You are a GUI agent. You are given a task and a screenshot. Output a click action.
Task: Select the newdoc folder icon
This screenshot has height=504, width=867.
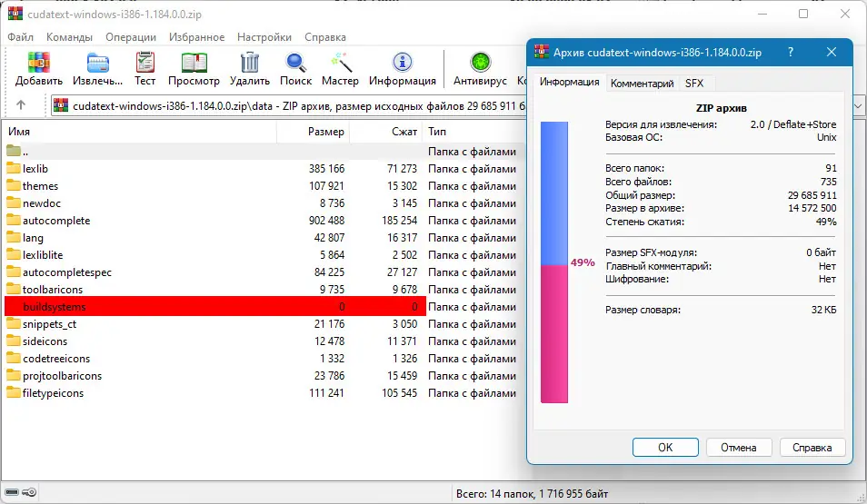coord(14,203)
